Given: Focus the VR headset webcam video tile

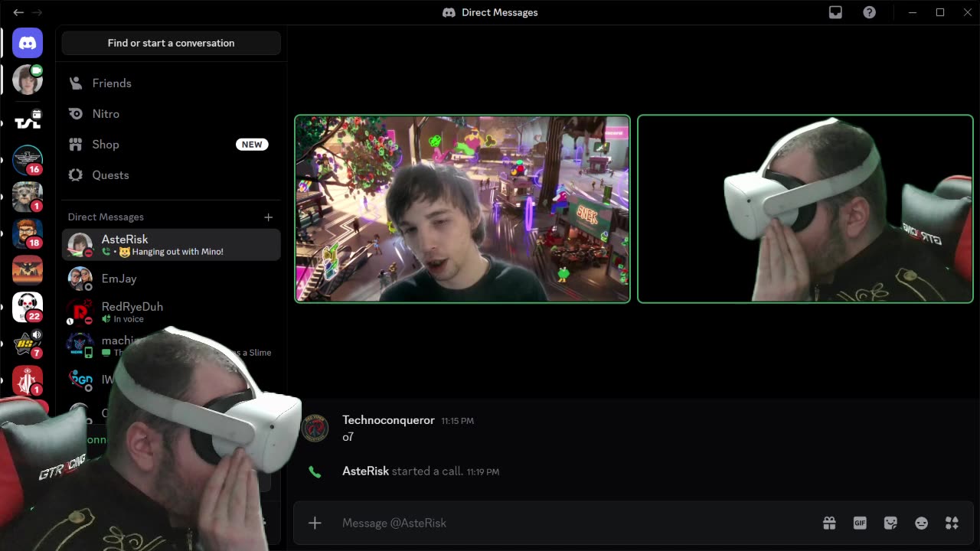Looking at the screenshot, I should [805, 209].
